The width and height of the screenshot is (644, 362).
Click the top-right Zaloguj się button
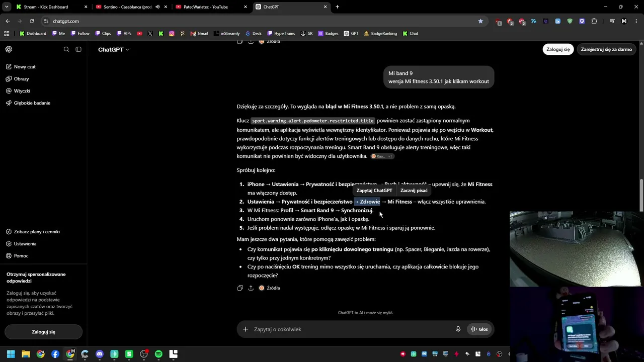(x=558, y=49)
